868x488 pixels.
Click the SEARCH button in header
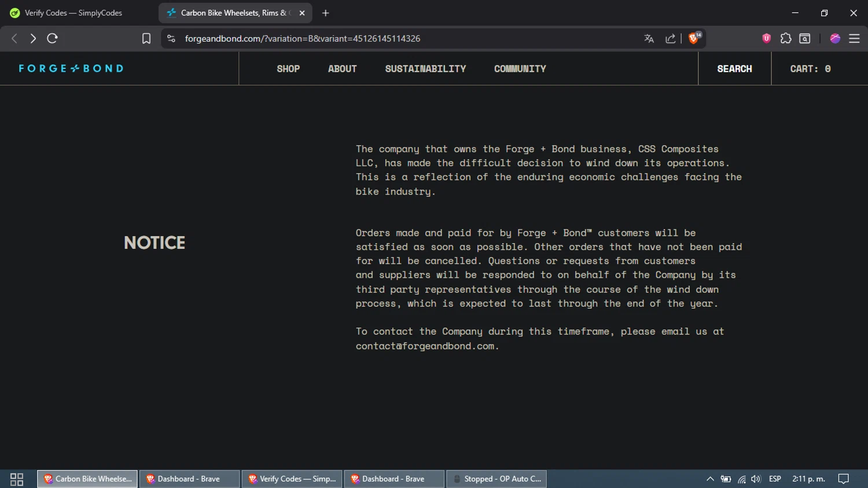tap(734, 69)
